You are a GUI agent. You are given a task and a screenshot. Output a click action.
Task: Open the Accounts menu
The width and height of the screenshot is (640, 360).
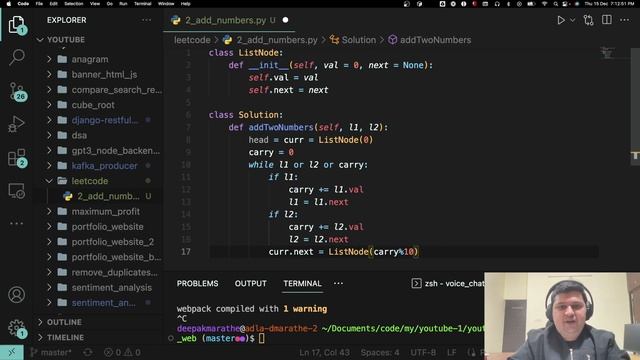coord(17,294)
